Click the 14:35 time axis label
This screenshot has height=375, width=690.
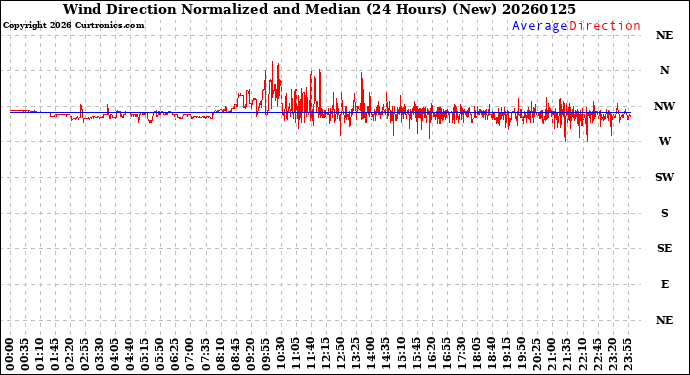(386, 355)
